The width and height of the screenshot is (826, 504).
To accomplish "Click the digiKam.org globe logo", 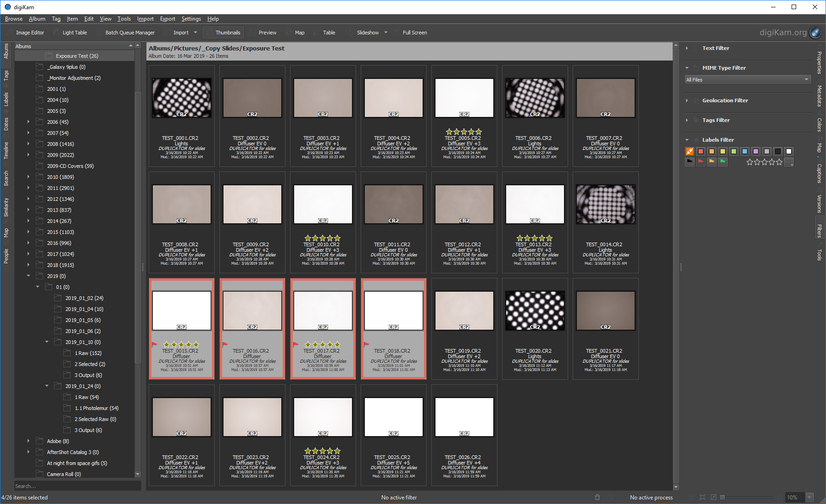I will (x=815, y=32).
